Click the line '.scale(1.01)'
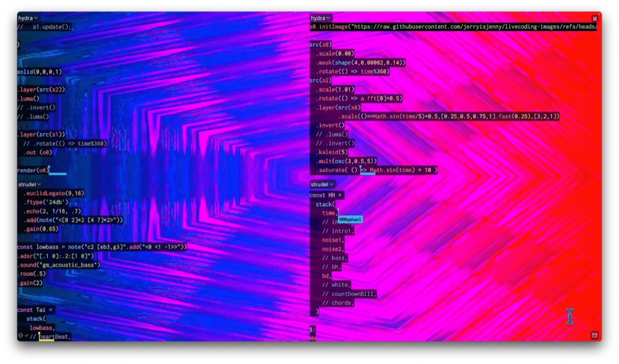 [335, 89]
